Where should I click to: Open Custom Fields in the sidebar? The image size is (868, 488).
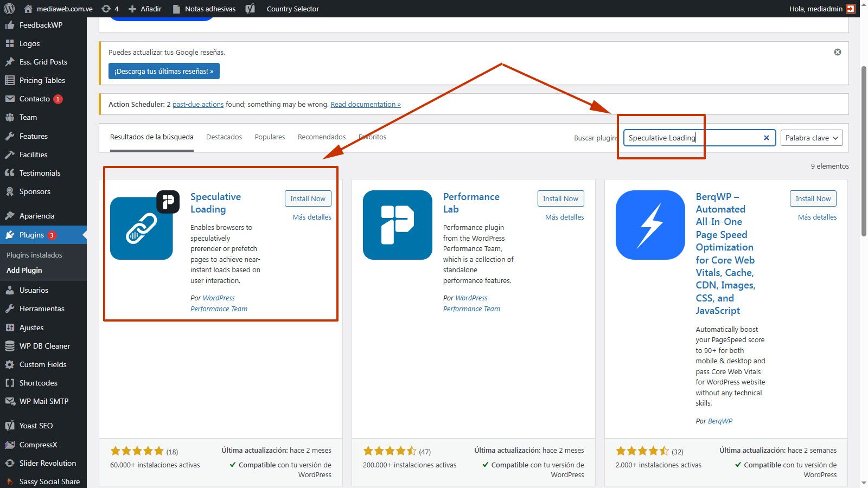pyautogui.click(x=43, y=364)
